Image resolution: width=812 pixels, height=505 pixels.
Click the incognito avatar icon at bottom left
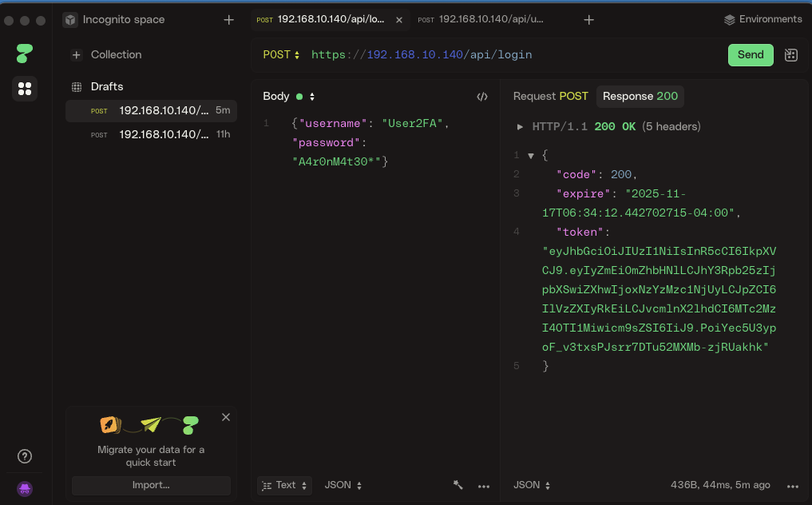point(25,487)
